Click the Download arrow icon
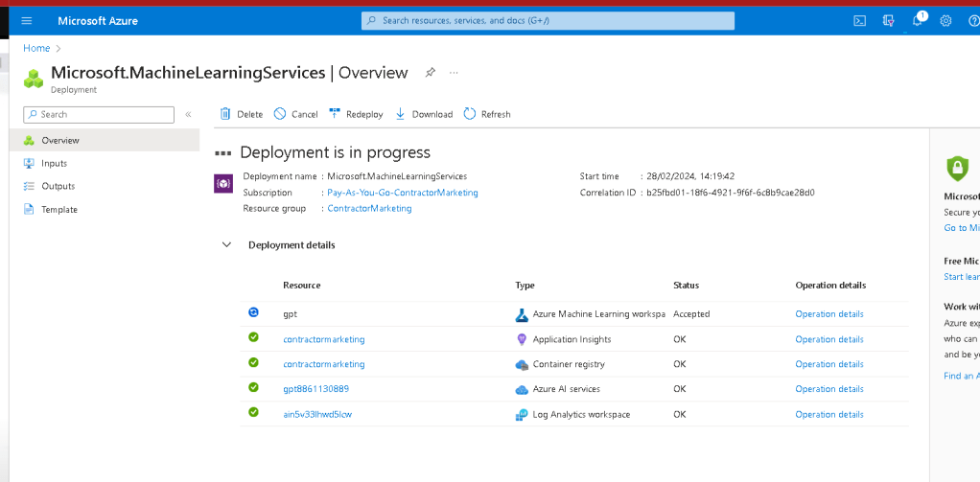 [401, 114]
